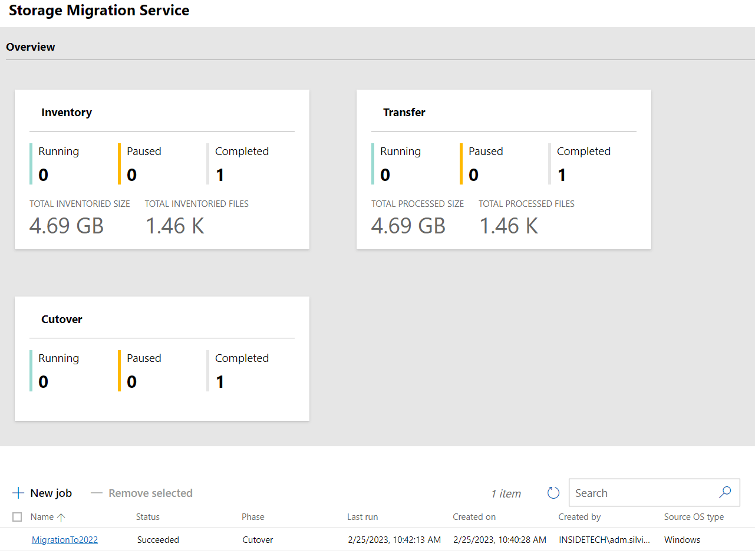The width and height of the screenshot is (755, 560).
Task: Click the 4.69 GB total processed size
Action: [x=408, y=226]
